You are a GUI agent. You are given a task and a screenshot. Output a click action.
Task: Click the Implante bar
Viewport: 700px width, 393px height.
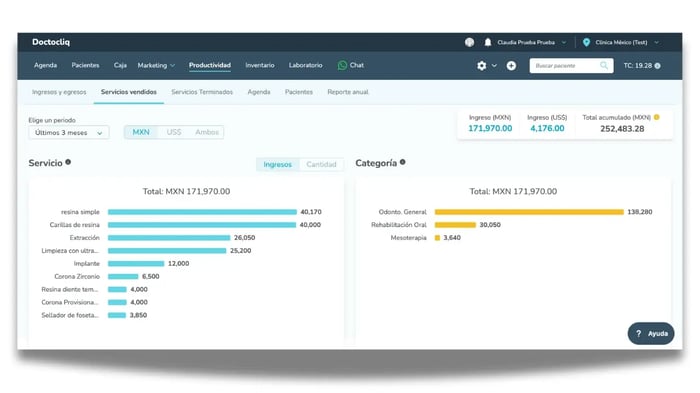click(x=136, y=263)
